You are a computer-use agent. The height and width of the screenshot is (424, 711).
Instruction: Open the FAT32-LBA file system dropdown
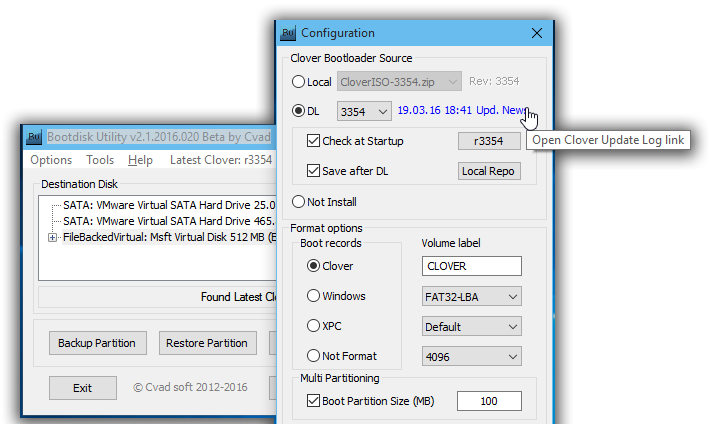[472, 297]
